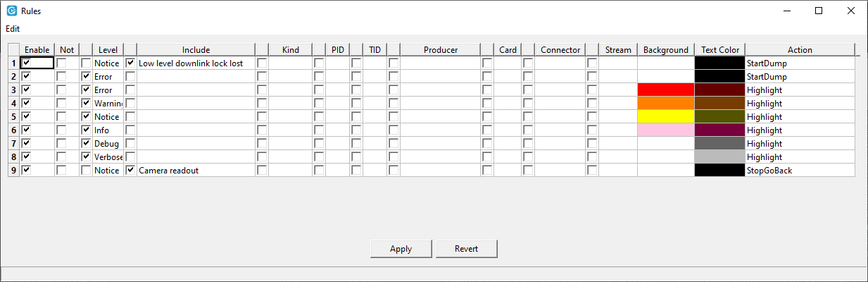The width and height of the screenshot is (868, 282).
Task: Click the Background column header
Action: coord(666,50)
